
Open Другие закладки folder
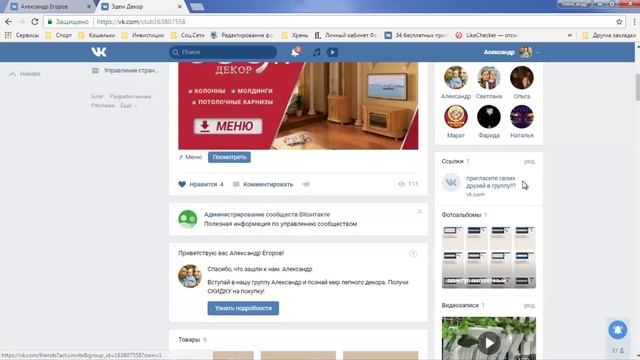609,36
